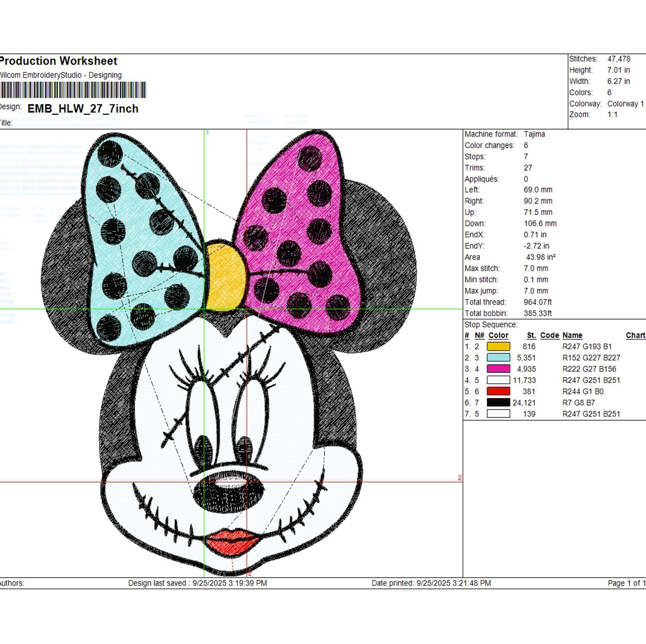Click stitch count '5,351' in stop row 2
Image resolution: width=646 pixels, height=644 pixels.
click(526, 358)
